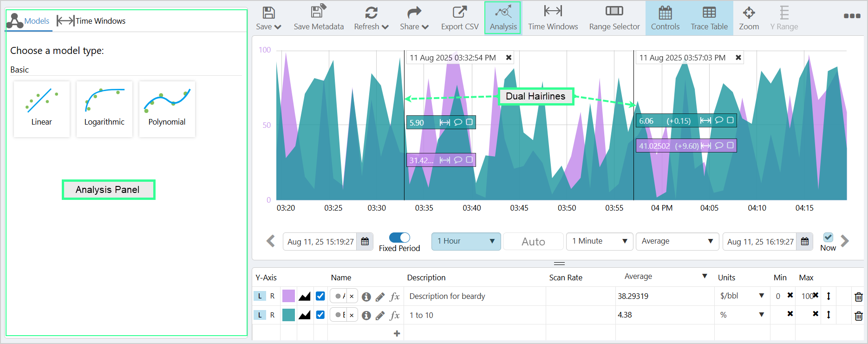Uncheck visibility of the purple trace

coord(320,296)
